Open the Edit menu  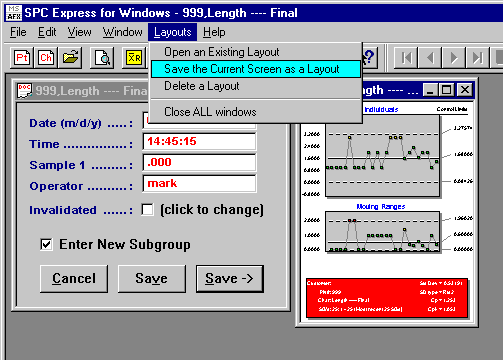tap(47, 32)
